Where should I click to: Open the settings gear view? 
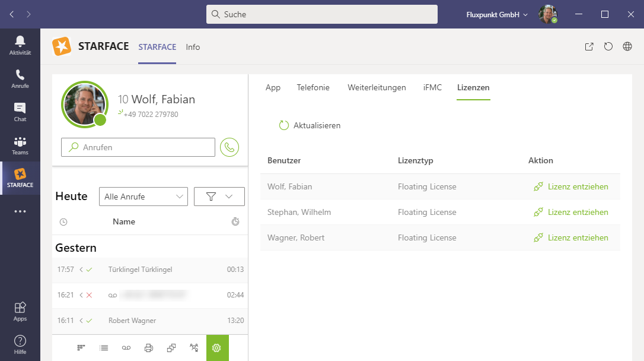pyautogui.click(x=217, y=348)
